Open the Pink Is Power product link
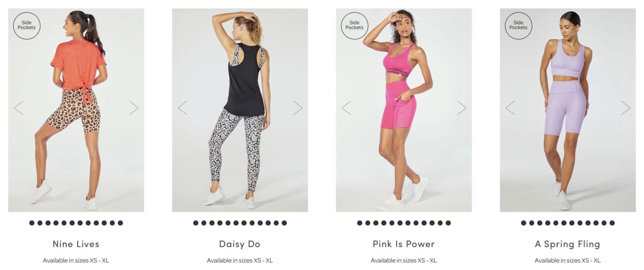 click(404, 244)
